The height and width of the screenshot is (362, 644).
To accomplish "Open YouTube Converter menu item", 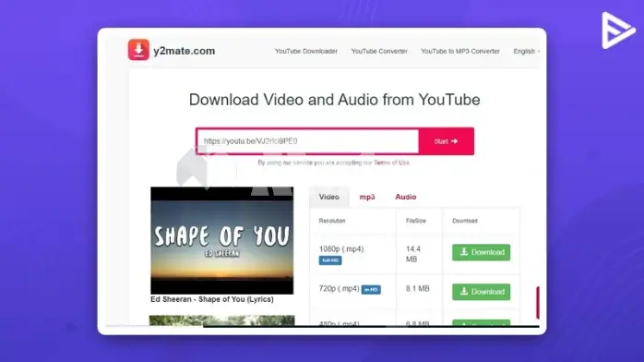I will coord(379,51).
